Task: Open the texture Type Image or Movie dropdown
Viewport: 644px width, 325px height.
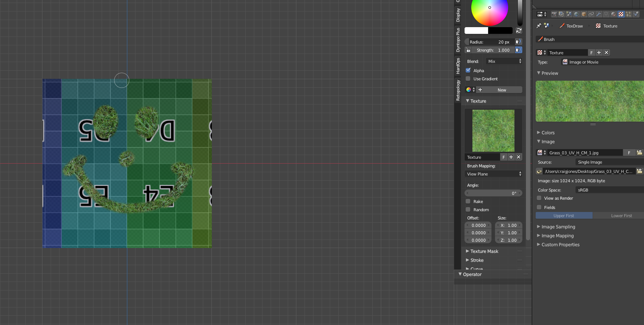Action: (x=602, y=62)
